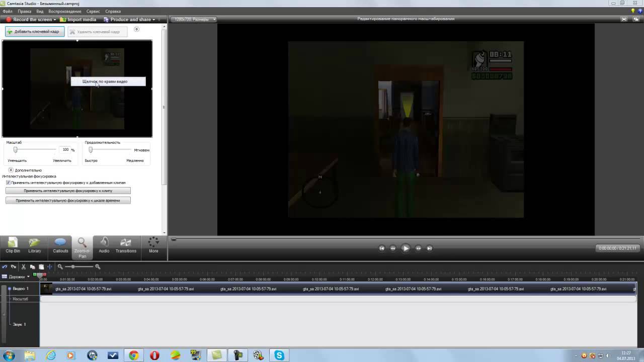This screenshot has height=362, width=644.
Task: Click the timeline playhead marker
Action: pos(40,276)
